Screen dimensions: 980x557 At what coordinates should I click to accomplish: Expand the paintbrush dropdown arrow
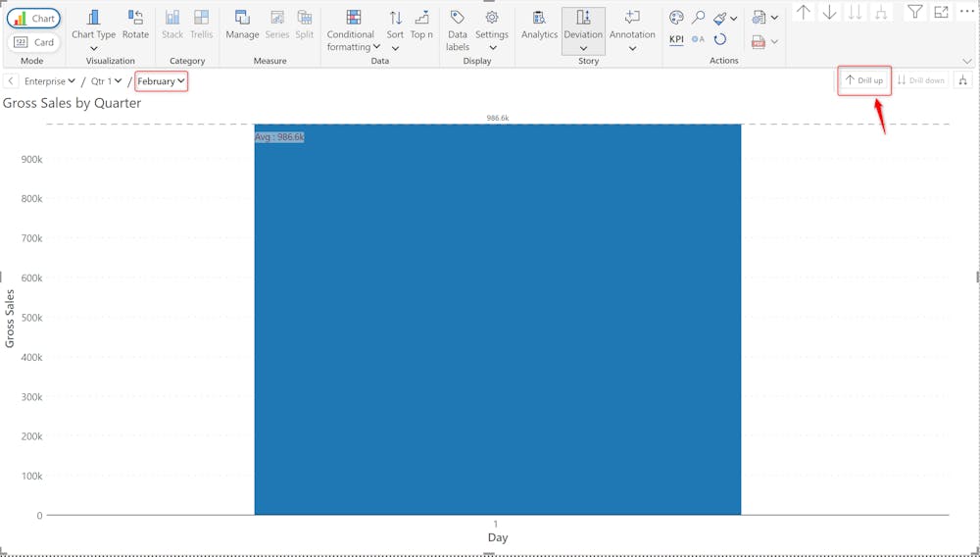click(x=734, y=19)
